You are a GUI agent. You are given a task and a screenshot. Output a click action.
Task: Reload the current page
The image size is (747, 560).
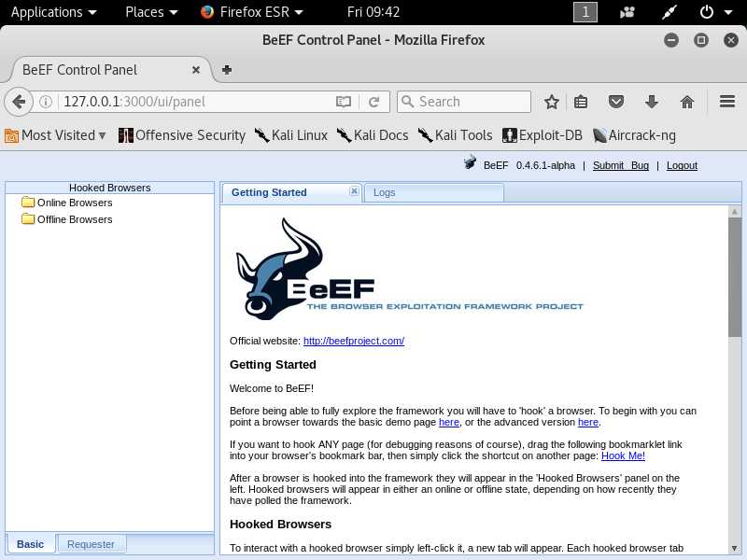click(x=374, y=102)
